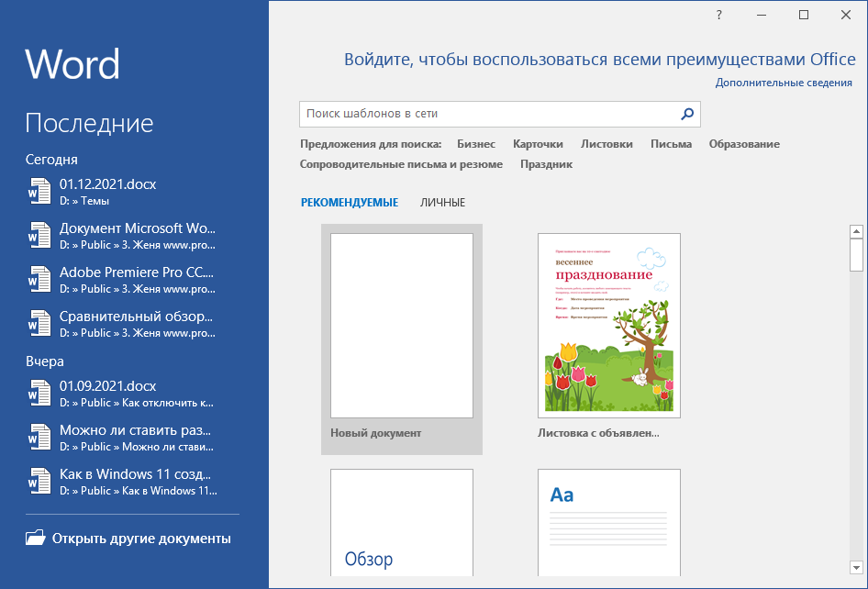The height and width of the screenshot is (589, 868).
Task: Click the Word icon beside 01.12.2021.docx
Action: tap(39, 191)
